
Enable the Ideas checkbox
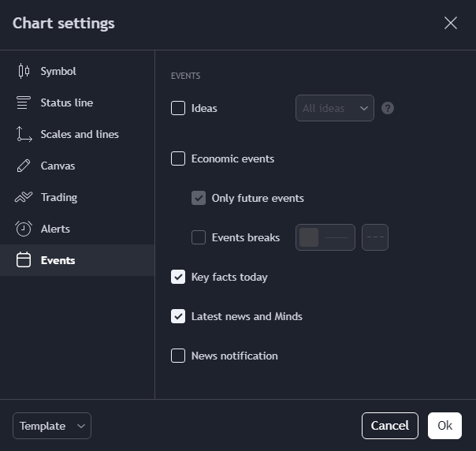click(178, 108)
